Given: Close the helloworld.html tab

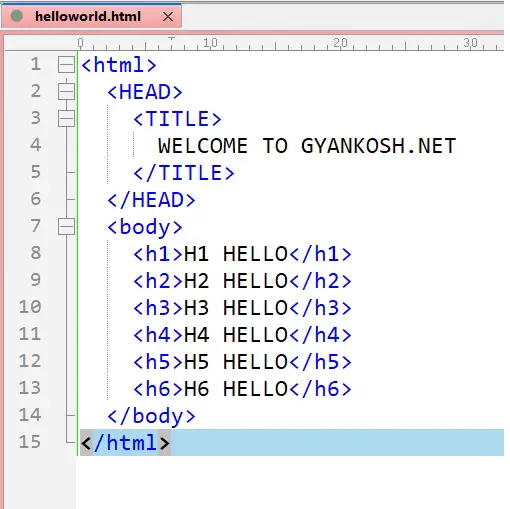Looking at the screenshot, I should pos(168,16).
